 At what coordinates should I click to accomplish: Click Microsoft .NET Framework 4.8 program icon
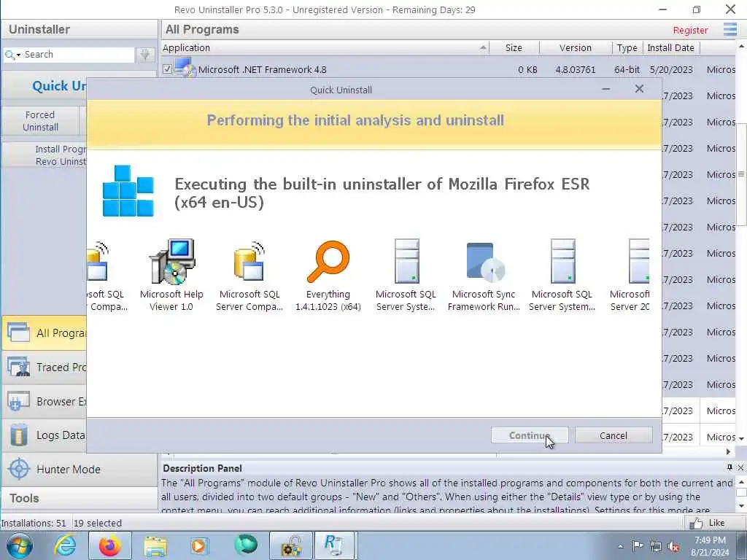[185, 68]
